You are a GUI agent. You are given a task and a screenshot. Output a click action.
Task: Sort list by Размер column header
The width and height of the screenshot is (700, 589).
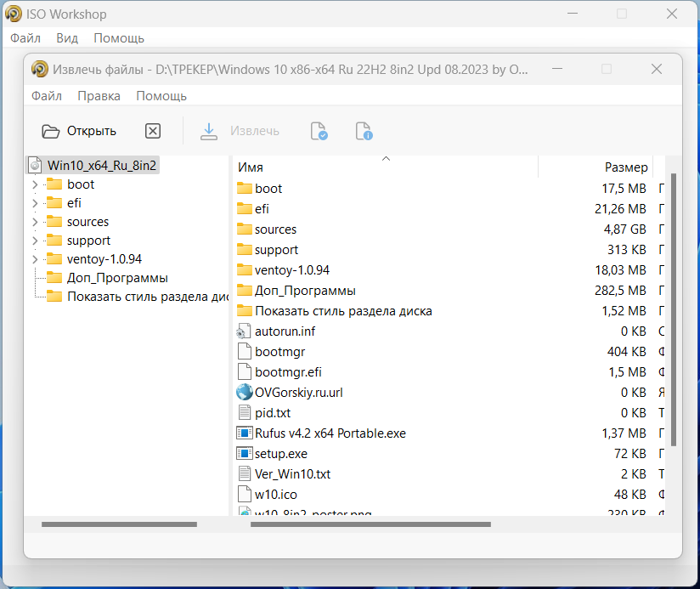pos(596,167)
